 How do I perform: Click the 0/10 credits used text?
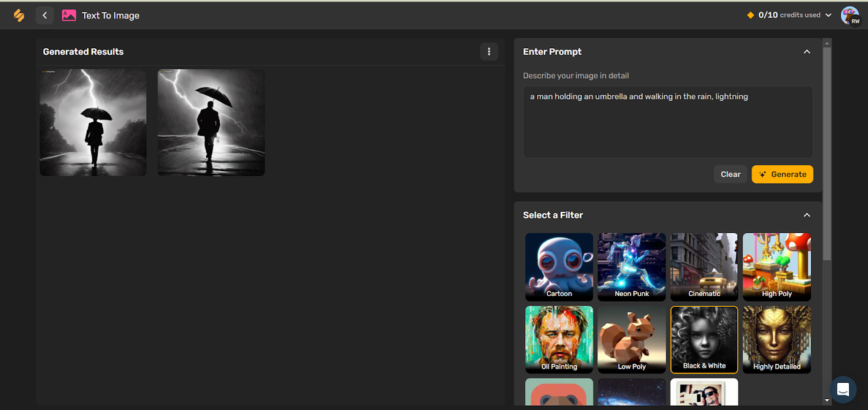click(x=789, y=15)
